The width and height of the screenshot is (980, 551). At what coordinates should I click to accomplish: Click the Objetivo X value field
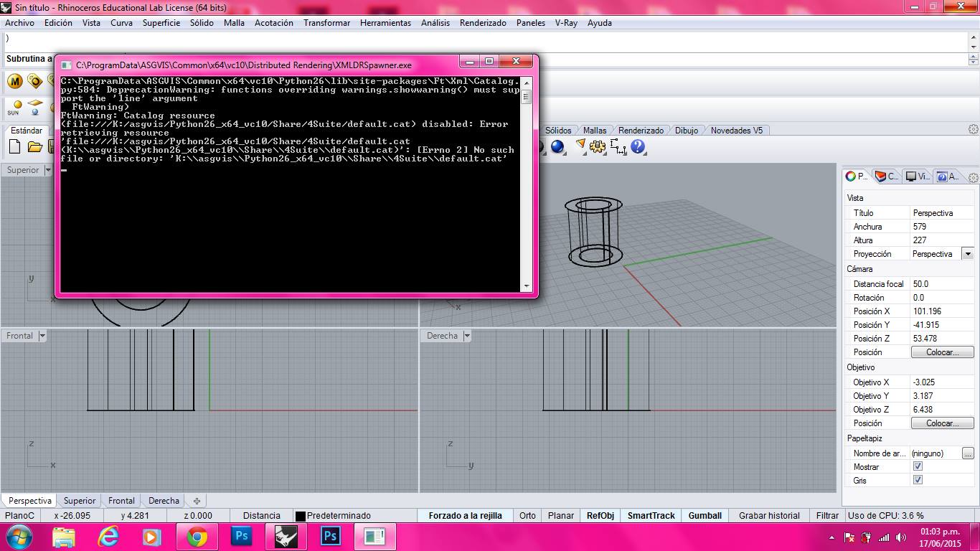tap(942, 382)
